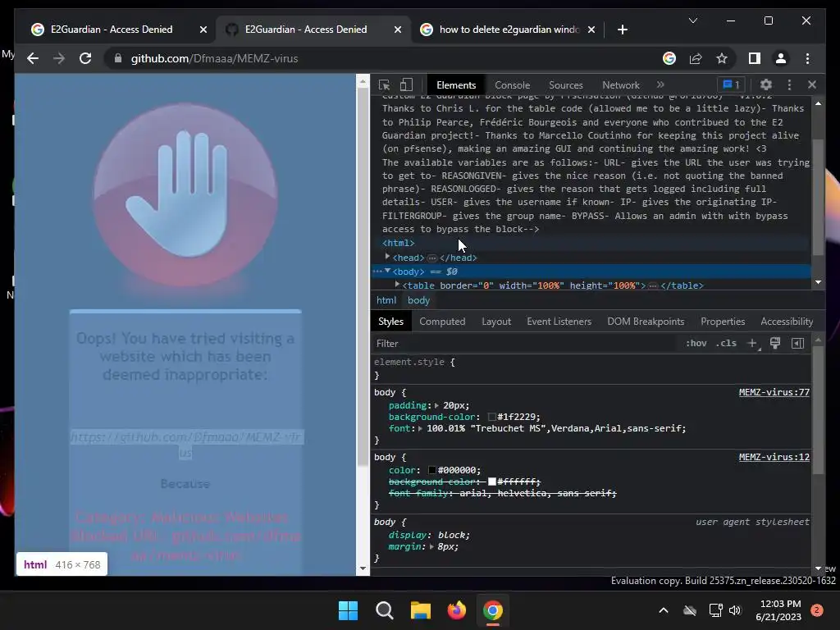The height and width of the screenshot is (630, 840).
Task: Open DevTools customize three-dot menu
Action: click(789, 84)
